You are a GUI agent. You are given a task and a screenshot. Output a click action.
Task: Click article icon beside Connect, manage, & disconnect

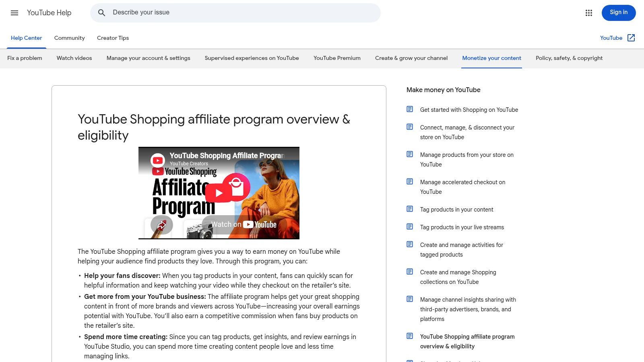click(410, 127)
